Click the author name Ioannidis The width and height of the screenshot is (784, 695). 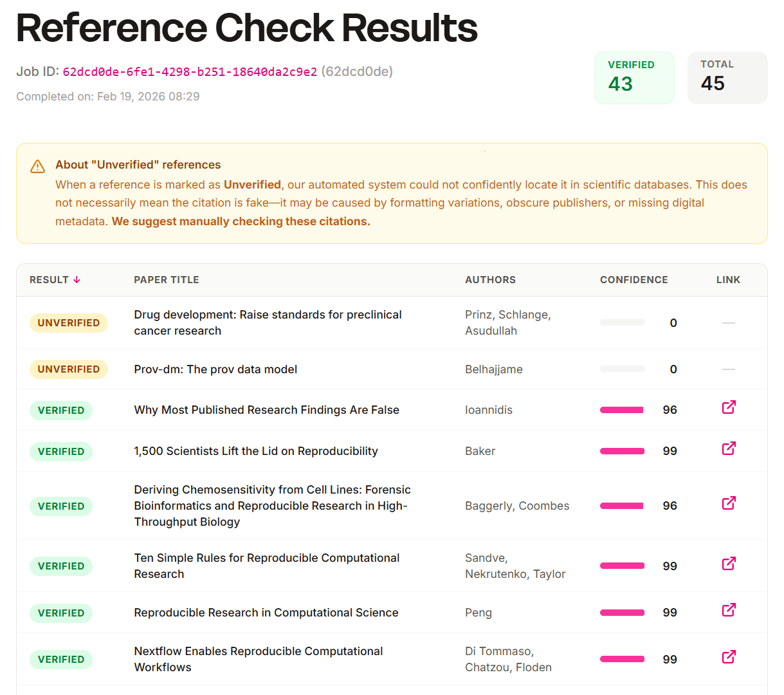pos(489,409)
